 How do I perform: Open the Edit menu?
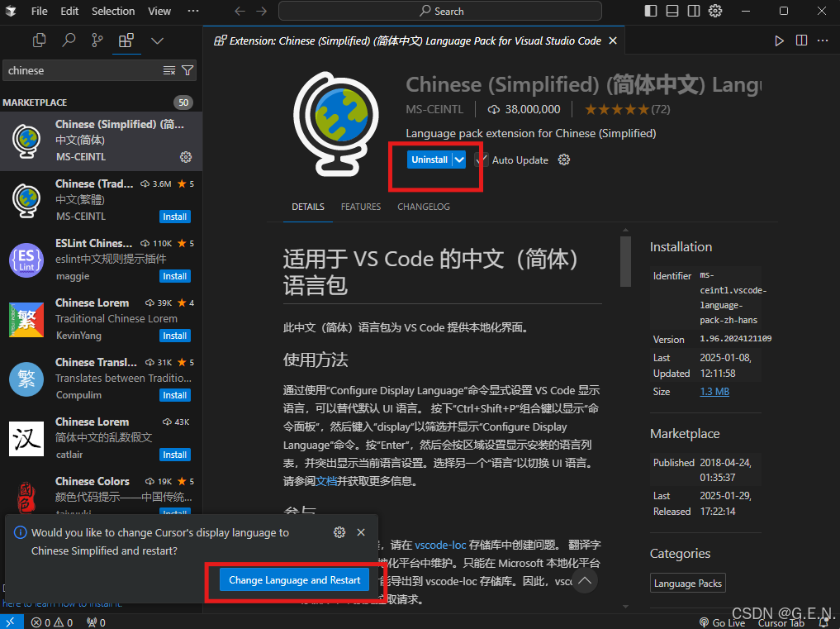(69, 11)
